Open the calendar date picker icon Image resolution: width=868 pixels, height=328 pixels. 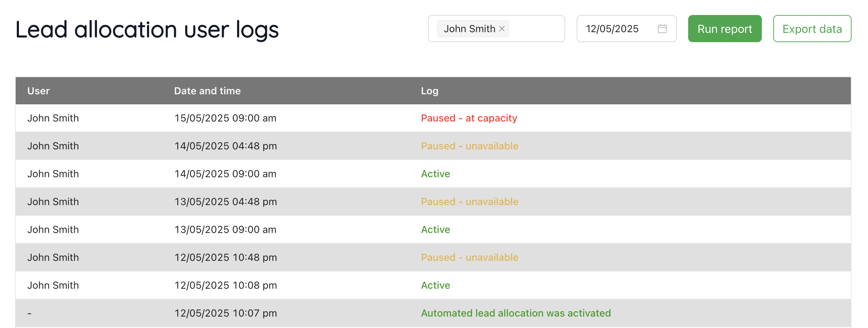tap(662, 29)
